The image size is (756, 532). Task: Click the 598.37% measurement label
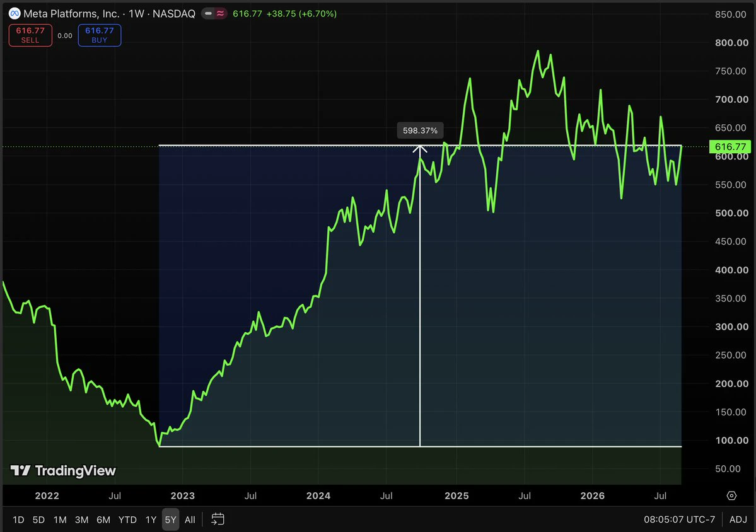click(420, 130)
